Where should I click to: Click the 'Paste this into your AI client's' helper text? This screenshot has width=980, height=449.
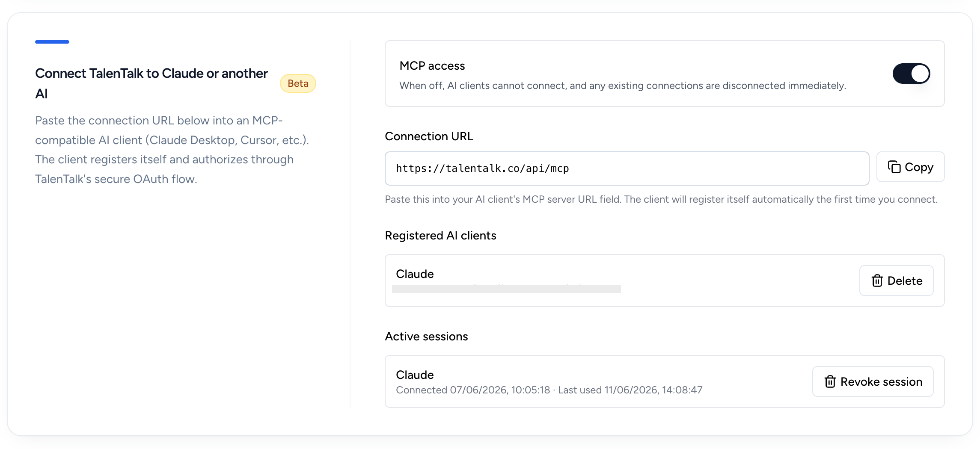point(661,199)
